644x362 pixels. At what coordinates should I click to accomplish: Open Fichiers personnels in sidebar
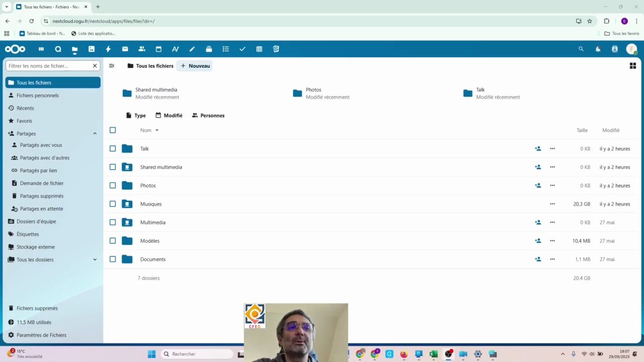click(53, 96)
